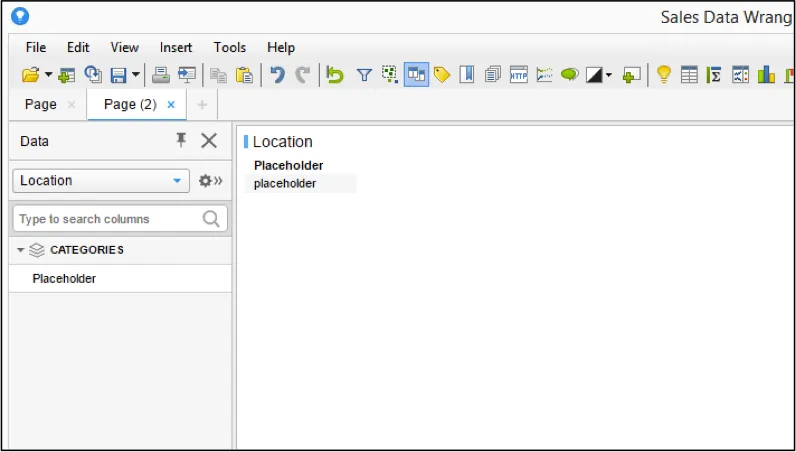The height and width of the screenshot is (452, 796).
Task: Collapse the CATEGORIES section
Action: point(20,250)
